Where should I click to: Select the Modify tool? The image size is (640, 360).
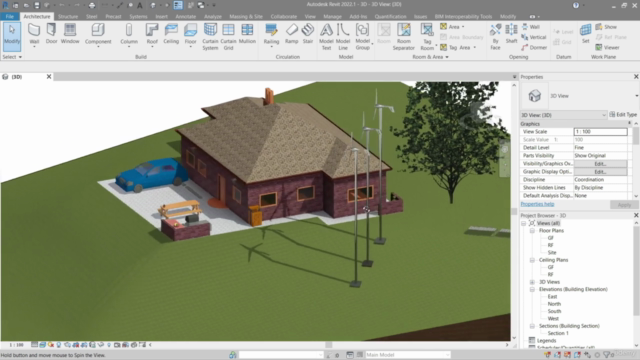(x=12, y=36)
